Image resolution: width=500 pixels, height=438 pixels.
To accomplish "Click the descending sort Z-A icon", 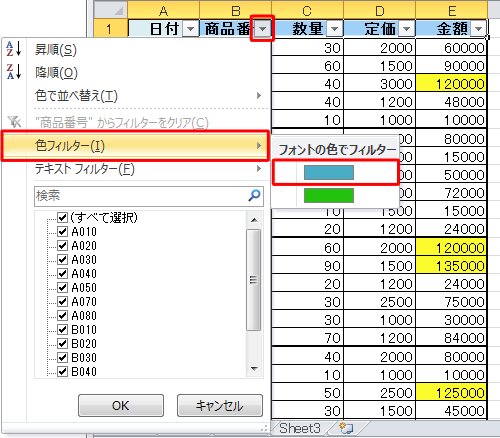I will (x=14, y=72).
